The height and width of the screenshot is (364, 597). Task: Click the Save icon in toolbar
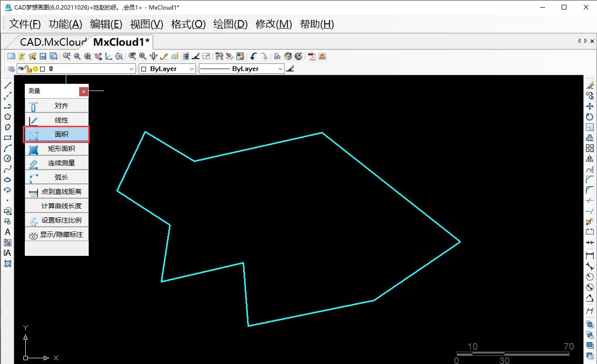(43, 56)
